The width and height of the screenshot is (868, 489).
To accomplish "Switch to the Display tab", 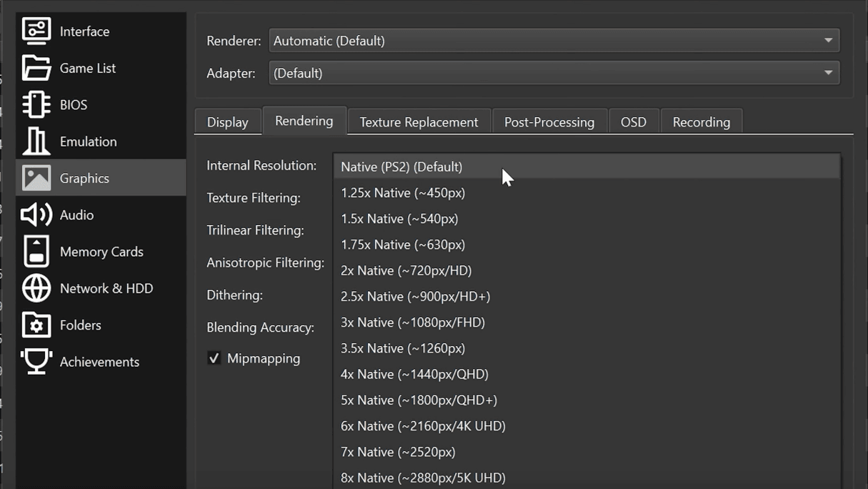I will click(227, 122).
